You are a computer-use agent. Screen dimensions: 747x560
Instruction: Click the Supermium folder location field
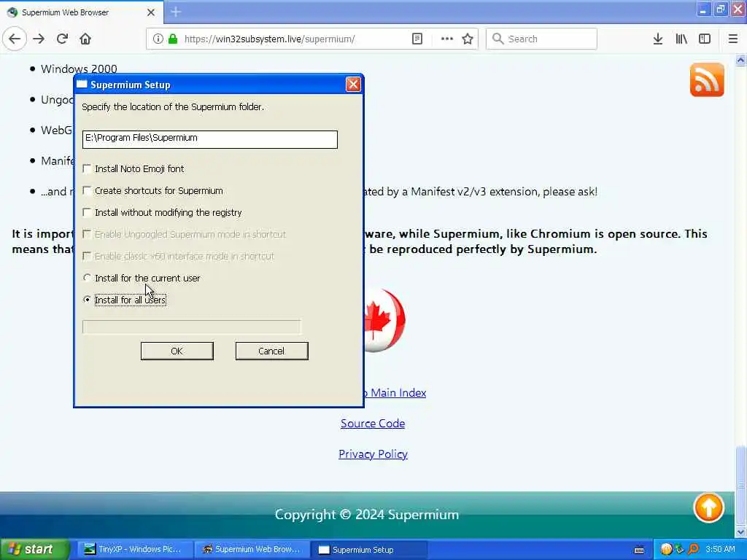click(209, 139)
